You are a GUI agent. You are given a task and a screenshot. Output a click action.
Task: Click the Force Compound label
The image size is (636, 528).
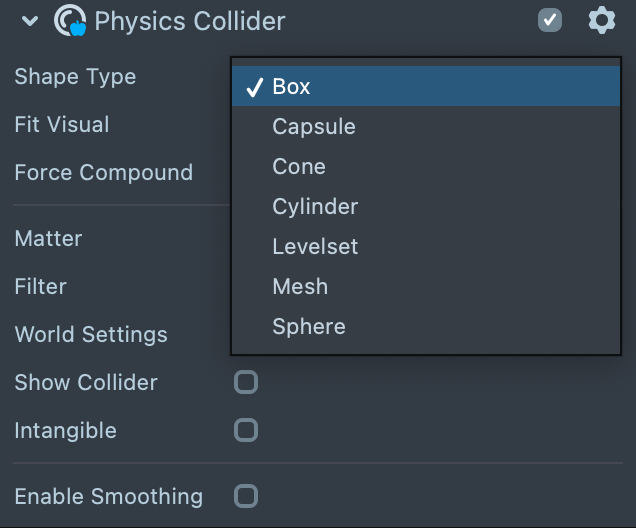103,173
